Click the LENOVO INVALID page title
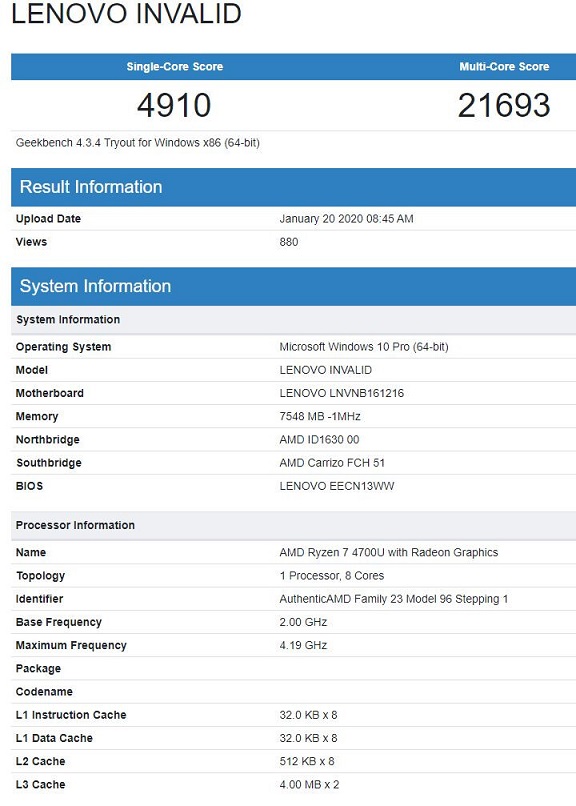The width and height of the screenshot is (576, 806). [126, 13]
